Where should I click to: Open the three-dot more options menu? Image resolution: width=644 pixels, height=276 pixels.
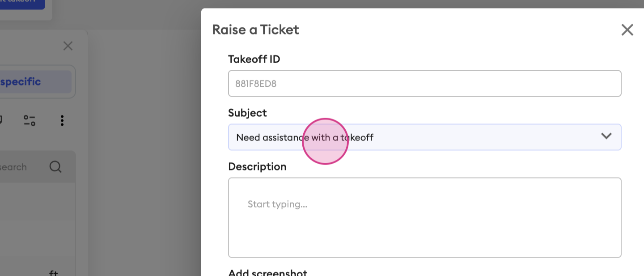pyautogui.click(x=62, y=120)
